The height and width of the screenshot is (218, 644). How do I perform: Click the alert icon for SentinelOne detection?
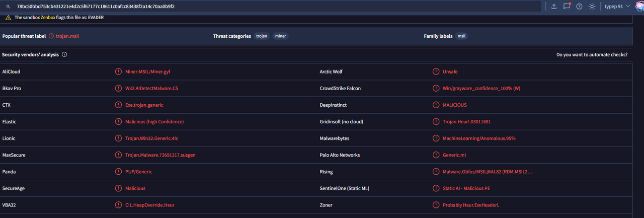(436, 188)
